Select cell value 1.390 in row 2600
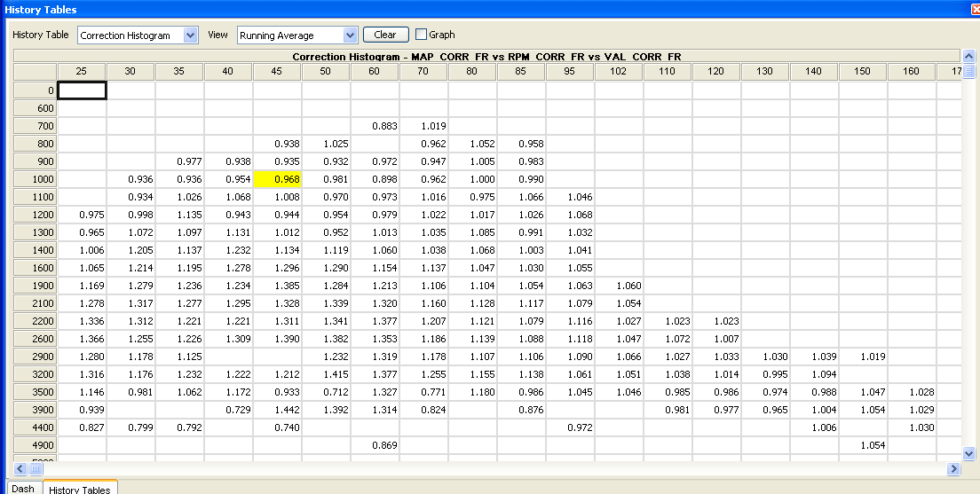 pyautogui.click(x=277, y=339)
